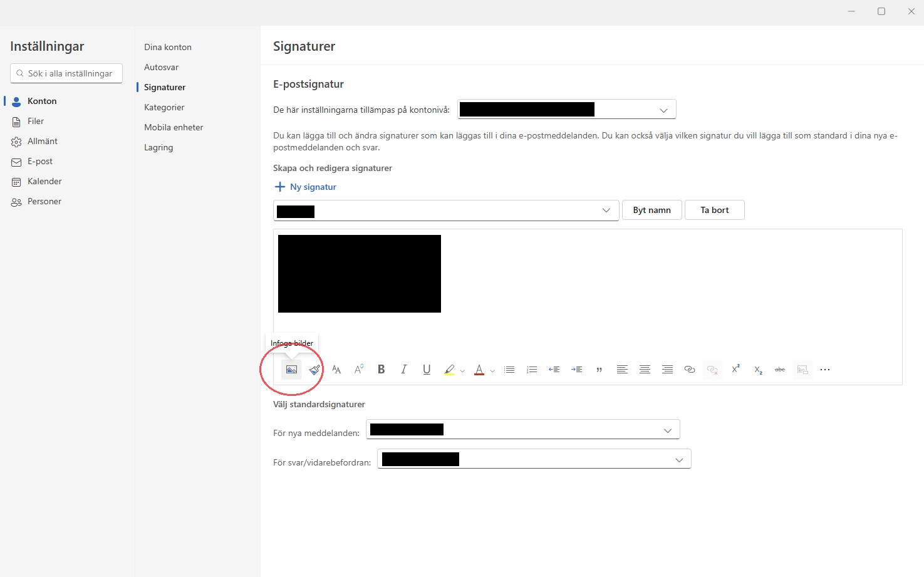924x577 pixels.
Task: Insert a numbered list
Action: [x=532, y=370]
